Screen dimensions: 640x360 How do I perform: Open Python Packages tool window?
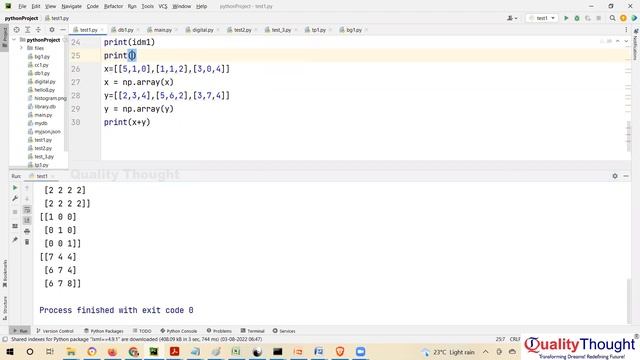tap(104, 331)
